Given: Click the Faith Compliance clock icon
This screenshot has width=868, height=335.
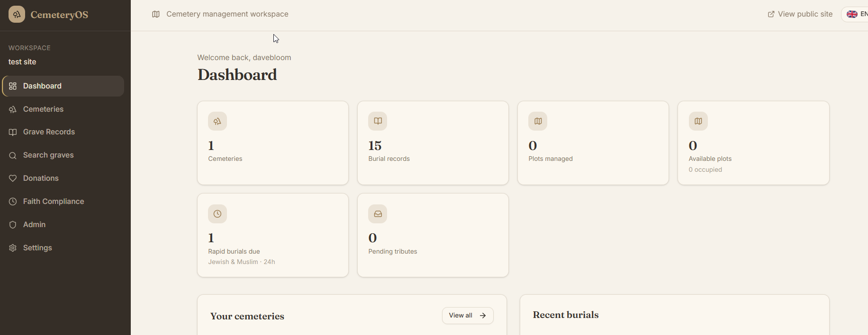Looking at the screenshot, I should click(13, 202).
